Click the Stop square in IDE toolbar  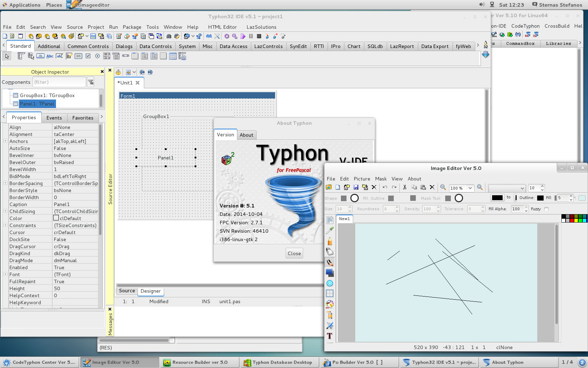click(259, 36)
